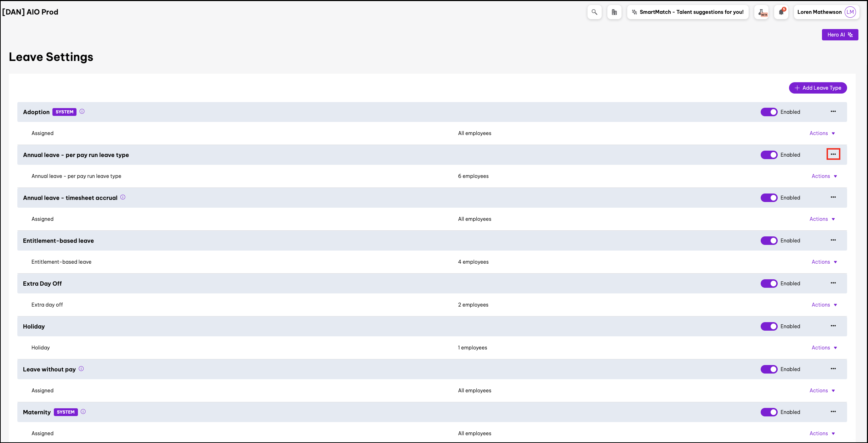The image size is (868, 443).
Task: Click info icon next to Leave without pay
Action: 81,369
